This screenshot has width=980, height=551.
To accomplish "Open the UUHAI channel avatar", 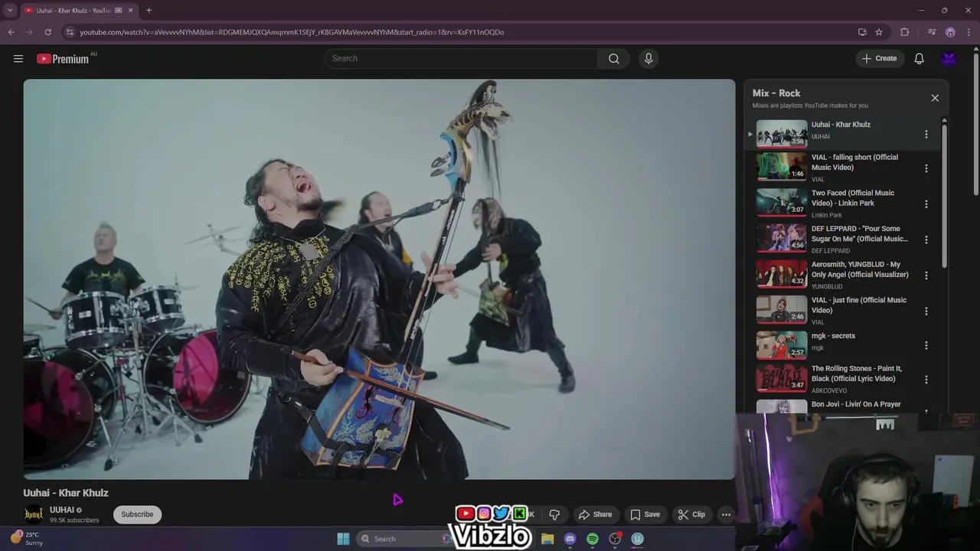I will (34, 514).
